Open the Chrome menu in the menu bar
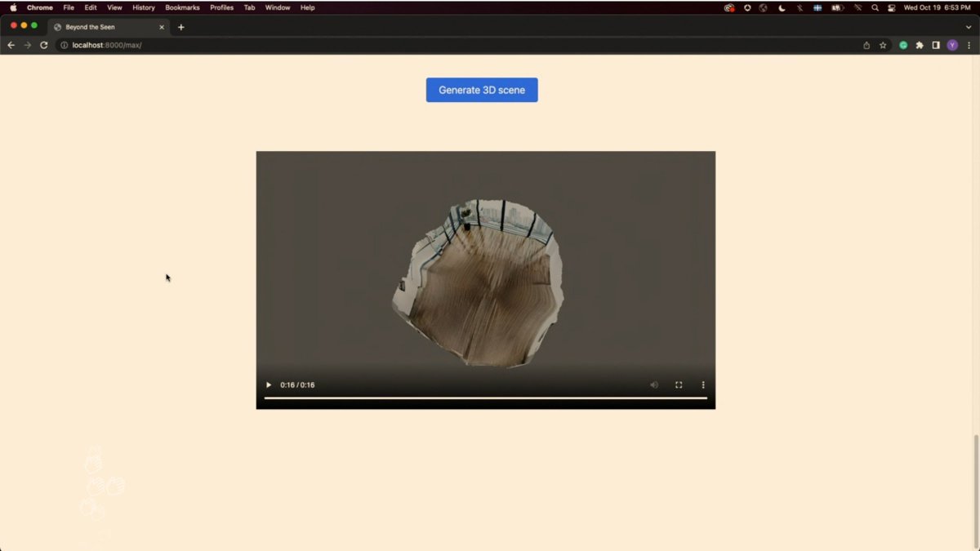 [40, 7]
